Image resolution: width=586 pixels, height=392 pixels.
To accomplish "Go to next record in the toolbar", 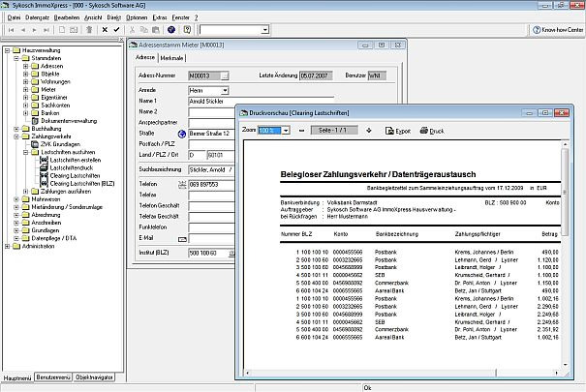I will point(34,30).
